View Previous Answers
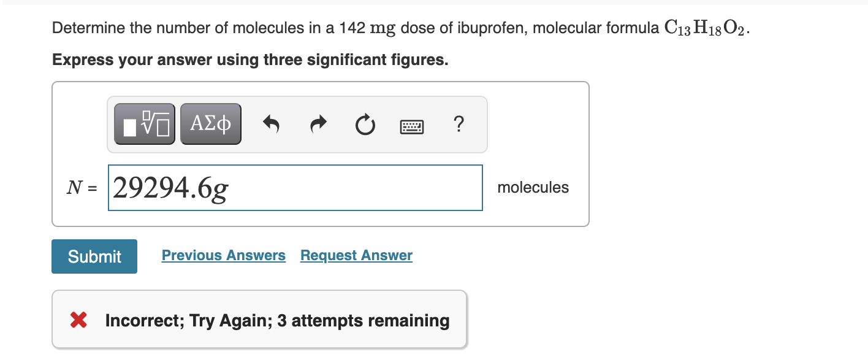This screenshot has height=362, width=868. (x=223, y=255)
